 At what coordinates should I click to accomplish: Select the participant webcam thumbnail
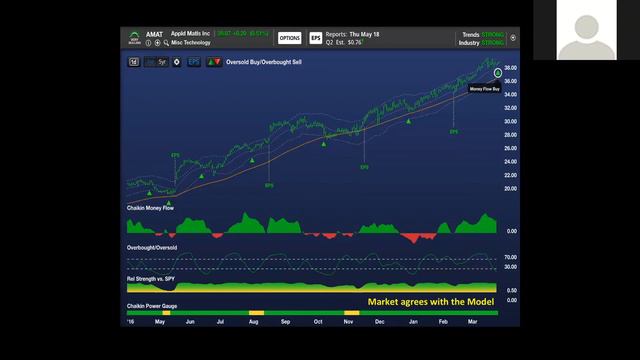pos(587,30)
